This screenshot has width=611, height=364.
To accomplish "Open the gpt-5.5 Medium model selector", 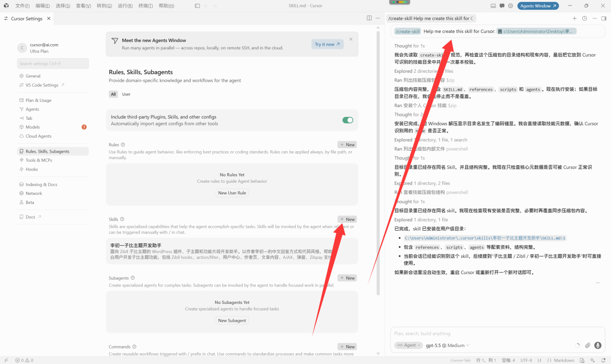I will [448, 345].
